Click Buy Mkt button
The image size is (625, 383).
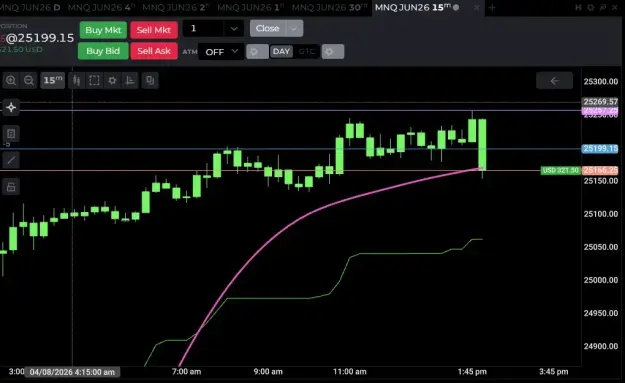coord(103,30)
